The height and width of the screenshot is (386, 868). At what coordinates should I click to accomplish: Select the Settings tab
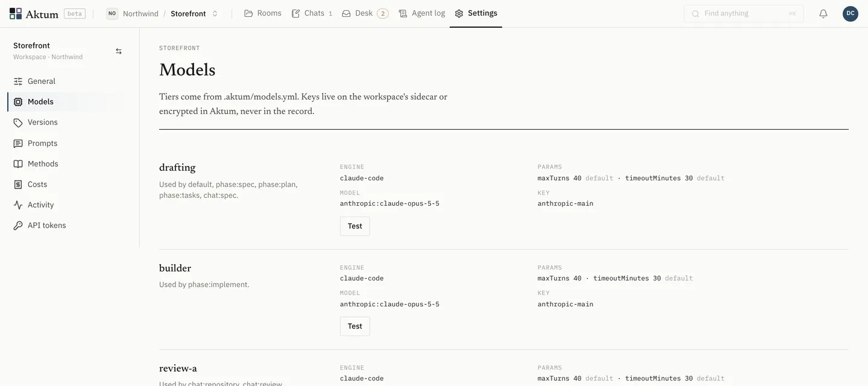point(476,13)
